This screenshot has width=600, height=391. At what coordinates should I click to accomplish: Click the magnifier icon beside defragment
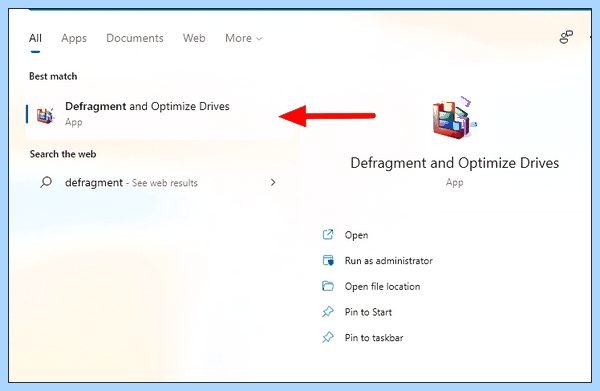[x=46, y=182]
